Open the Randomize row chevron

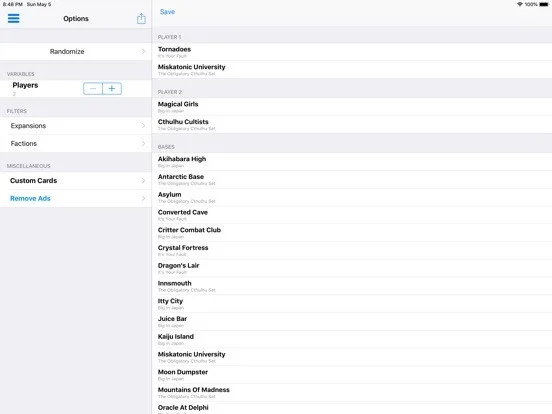(143, 51)
